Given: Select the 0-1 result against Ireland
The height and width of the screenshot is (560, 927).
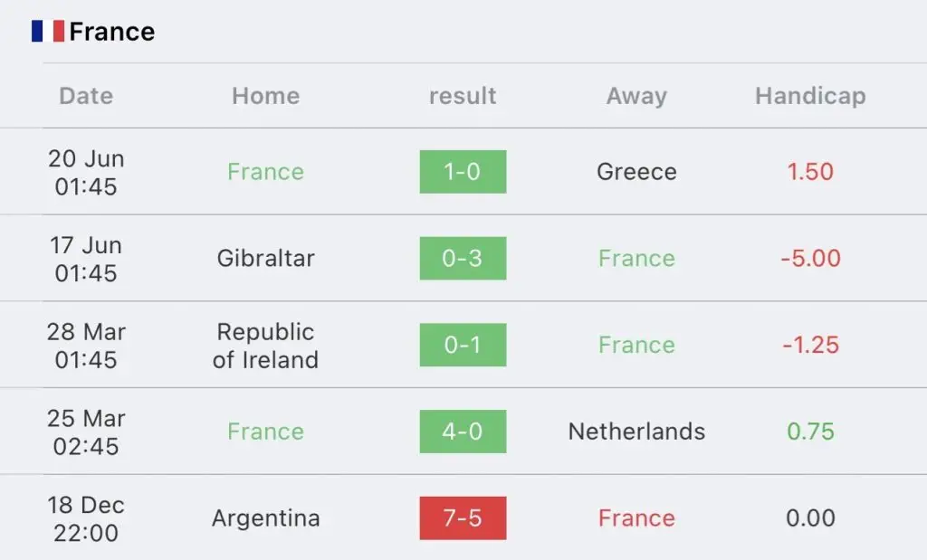Looking at the screenshot, I should [x=463, y=345].
